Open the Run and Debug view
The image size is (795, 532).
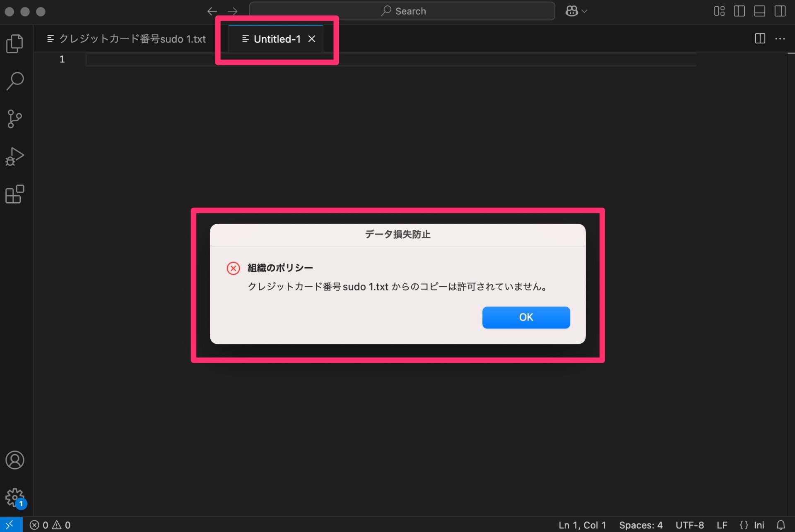[15, 156]
